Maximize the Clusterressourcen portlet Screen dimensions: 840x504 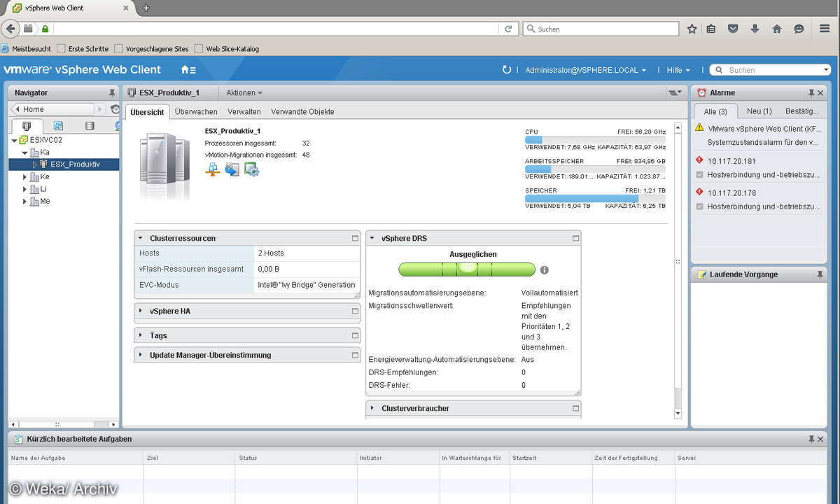coord(355,239)
